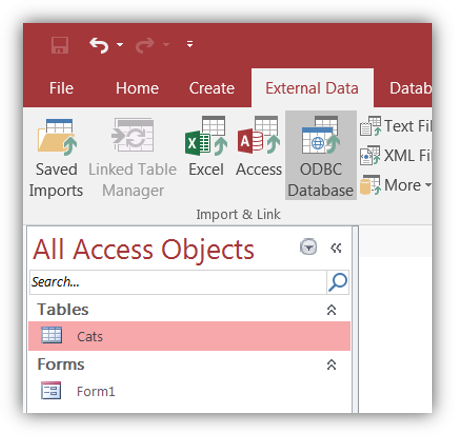The image size is (455, 436).
Task: Open the navigation pane category menu
Action: (x=309, y=247)
